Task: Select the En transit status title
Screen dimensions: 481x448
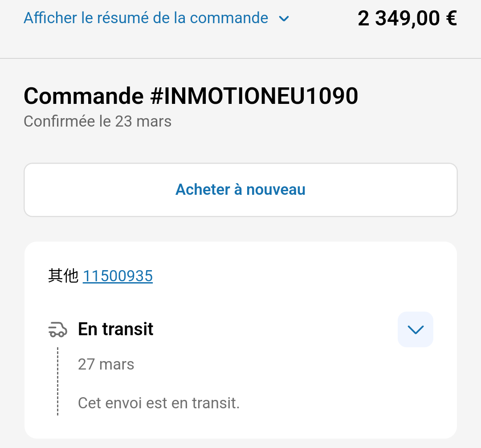Action: [116, 329]
